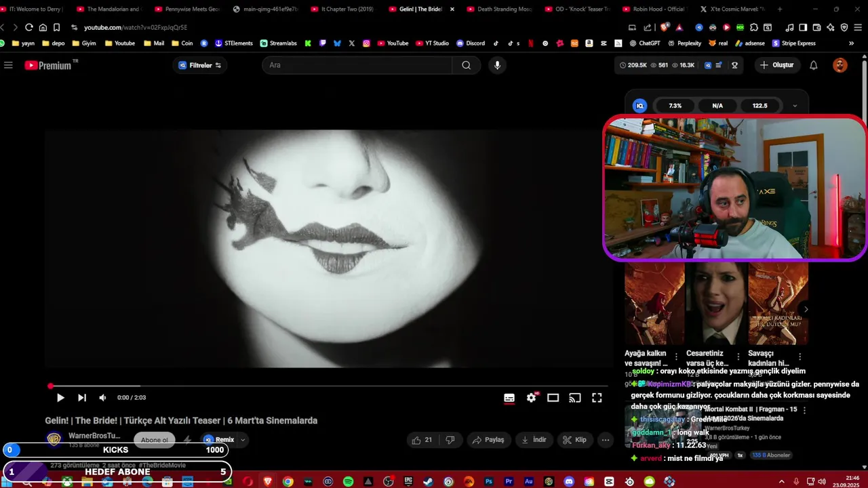Bookmark this page icon
The width and height of the screenshot is (868, 488).
(x=56, y=27)
